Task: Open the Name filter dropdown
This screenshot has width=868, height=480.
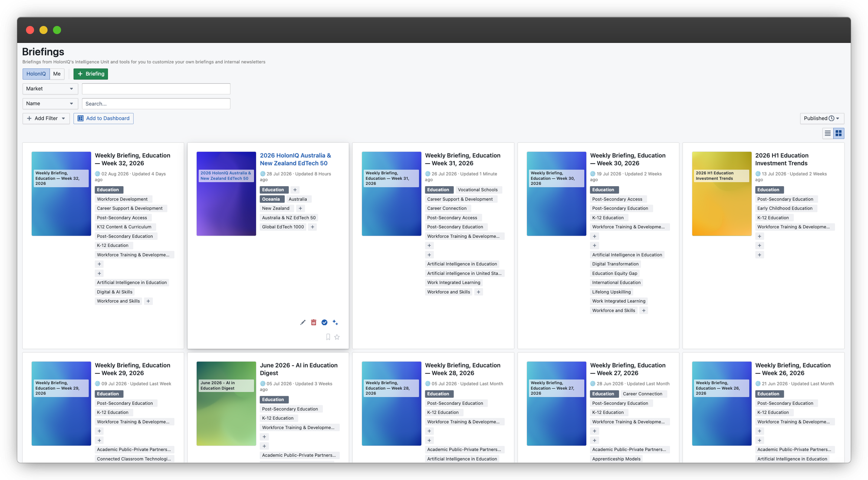Action: click(50, 104)
